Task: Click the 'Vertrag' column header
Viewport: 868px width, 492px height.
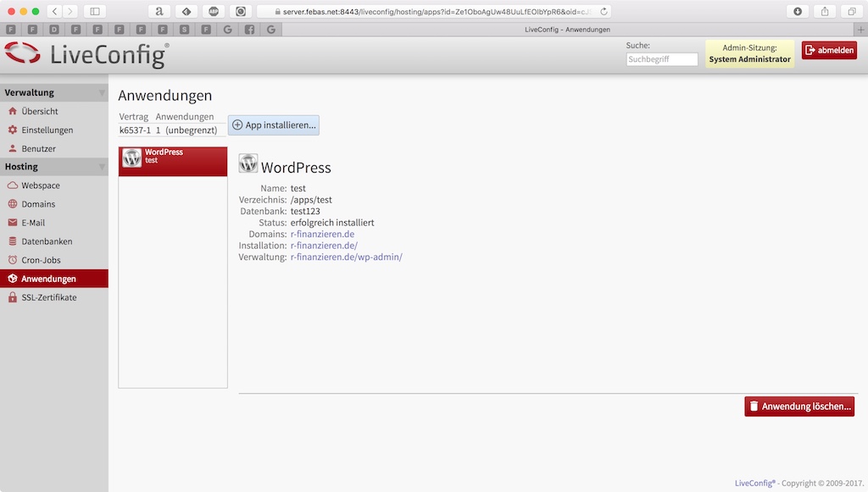Action: [x=133, y=117]
